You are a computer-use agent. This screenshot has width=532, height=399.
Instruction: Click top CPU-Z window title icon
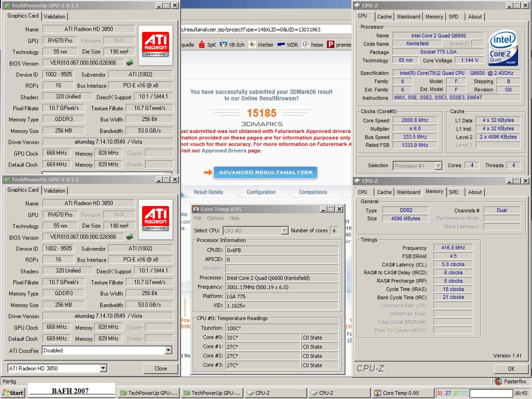click(x=357, y=6)
